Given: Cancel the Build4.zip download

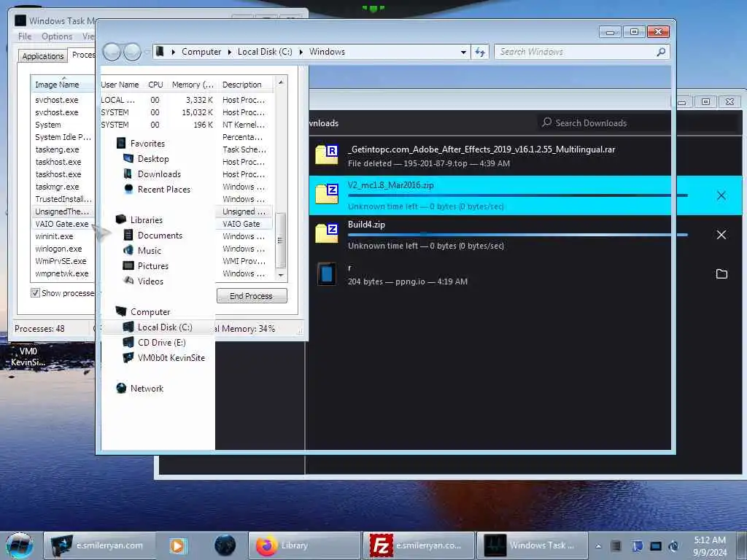Looking at the screenshot, I should [x=721, y=235].
